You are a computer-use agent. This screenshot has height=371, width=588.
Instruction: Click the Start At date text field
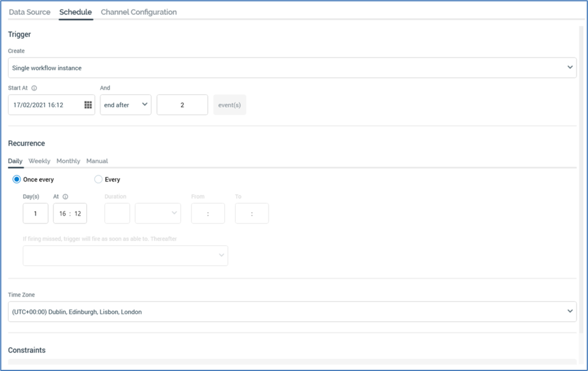point(46,105)
